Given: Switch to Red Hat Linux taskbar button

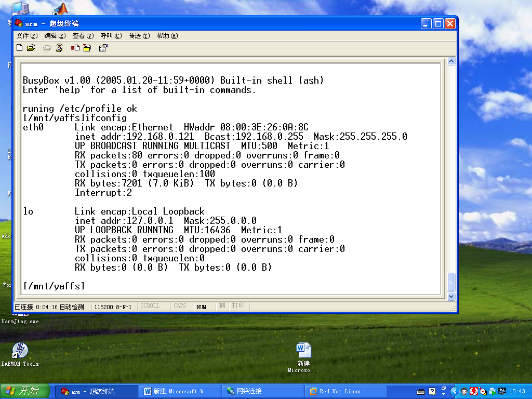Looking at the screenshot, I should click(x=346, y=392).
